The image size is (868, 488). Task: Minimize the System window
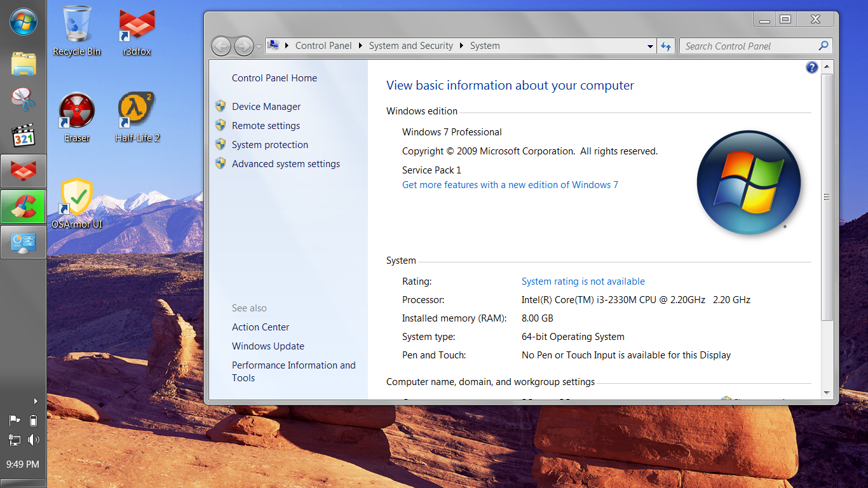click(x=764, y=20)
